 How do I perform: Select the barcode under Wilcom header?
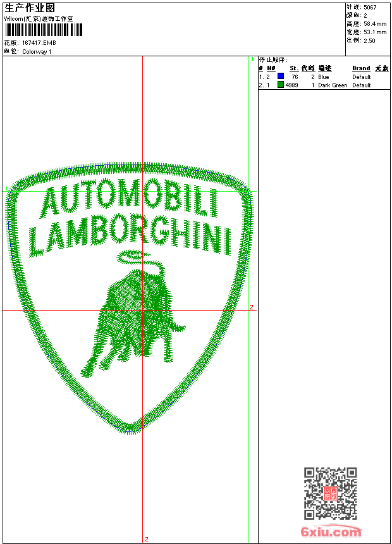pos(44,30)
